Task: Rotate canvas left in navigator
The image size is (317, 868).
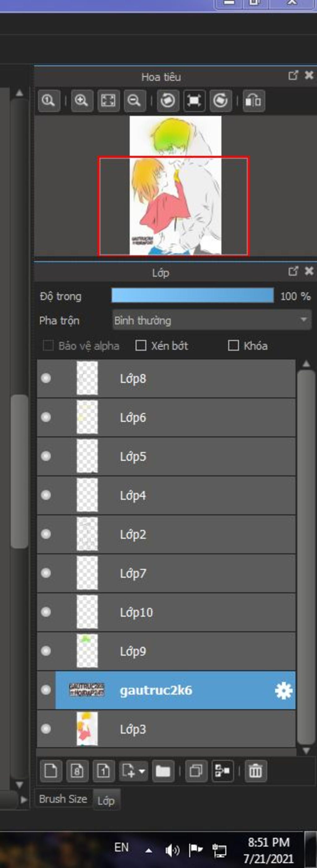Action: click(x=167, y=100)
